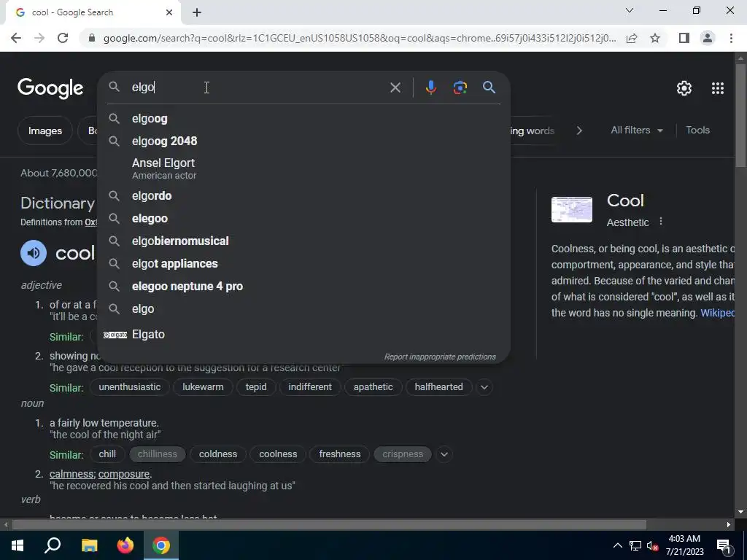
Task: Open Cool aesthetic thumbnail image
Action: [x=572, y=209]
